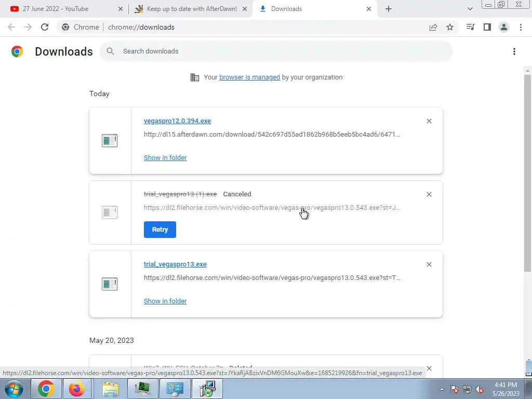Show trial_vegaspro13.exe in folder
This screenshot has height=399, width=532.
tap(165, 301)
